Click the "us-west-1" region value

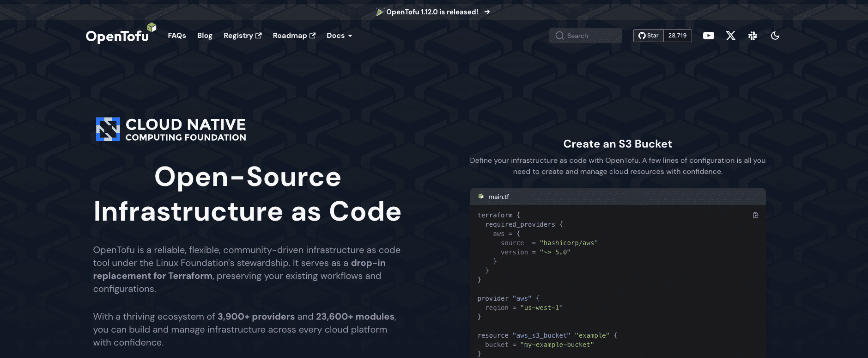[x=541, y=308]
